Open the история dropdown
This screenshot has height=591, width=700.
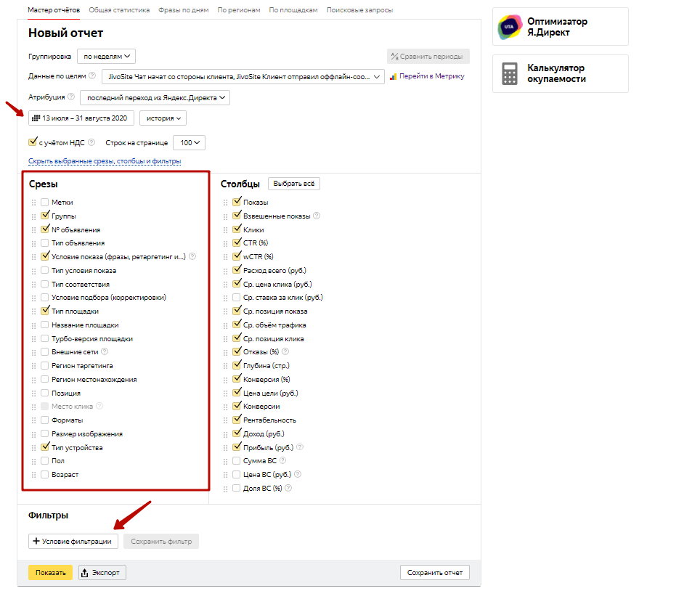163,118
